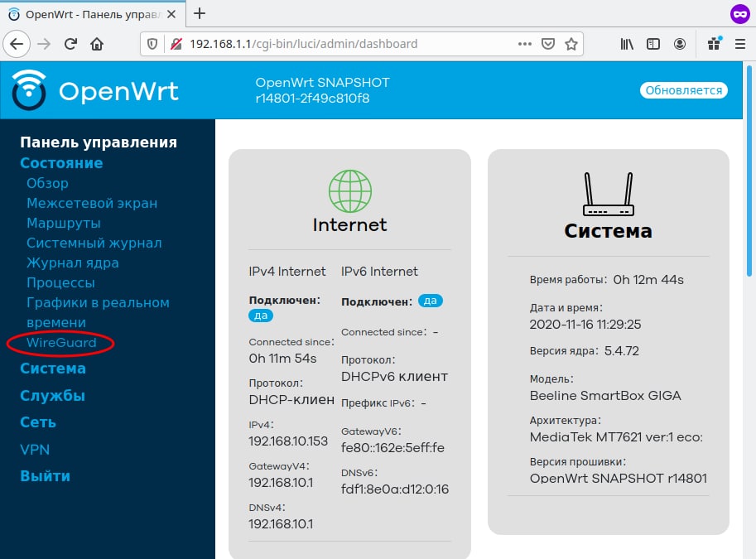The image size is (756, 559).
Task: Click the OpenWrt Wi-Fi logo icon
Action: (29, 89)
